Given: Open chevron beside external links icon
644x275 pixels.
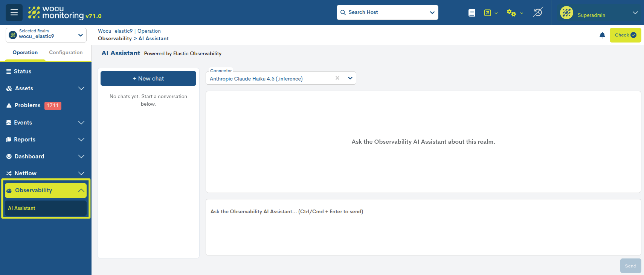Looking at the screenshot, I should click(x=496, y=13).
